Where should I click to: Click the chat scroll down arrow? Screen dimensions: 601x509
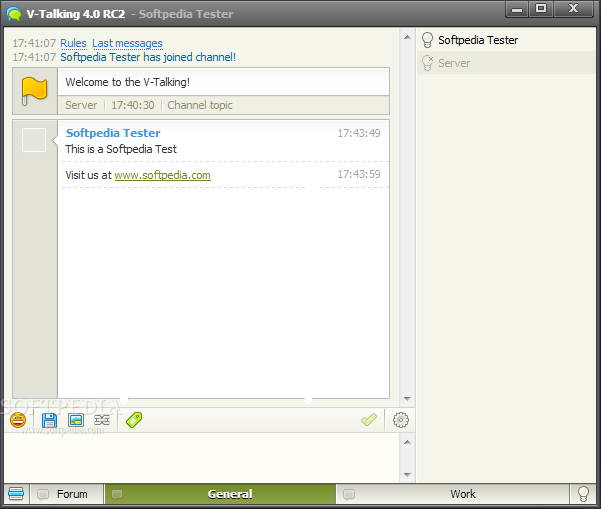407,399
